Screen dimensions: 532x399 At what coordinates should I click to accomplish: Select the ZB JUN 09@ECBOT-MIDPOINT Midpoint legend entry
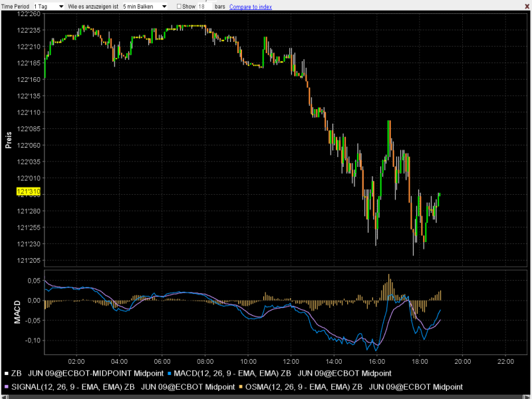87,374
